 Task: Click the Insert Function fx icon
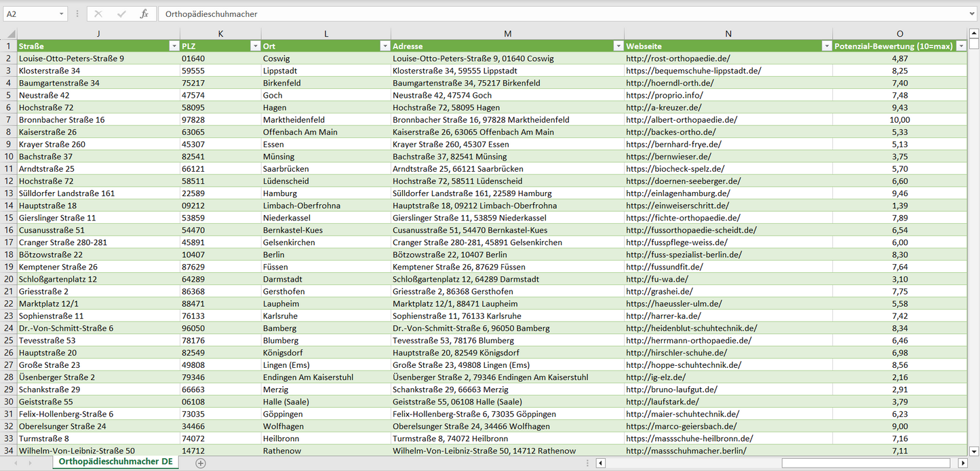coord(144,14)
